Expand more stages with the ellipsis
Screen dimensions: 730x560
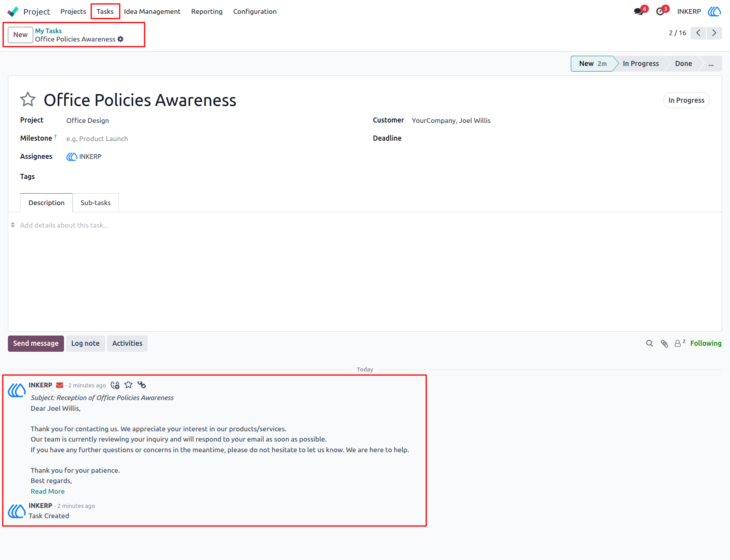[x=711, y=64]
